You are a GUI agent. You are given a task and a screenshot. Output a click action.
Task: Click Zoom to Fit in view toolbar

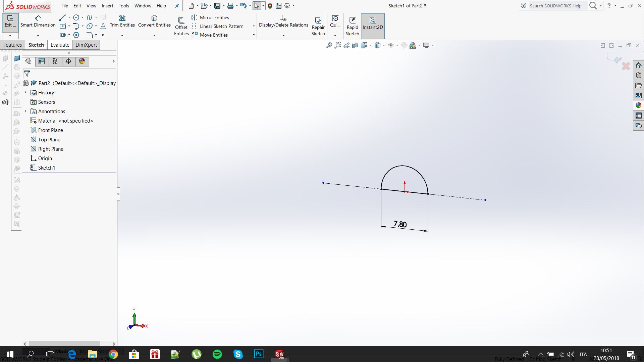coord(329,45)
